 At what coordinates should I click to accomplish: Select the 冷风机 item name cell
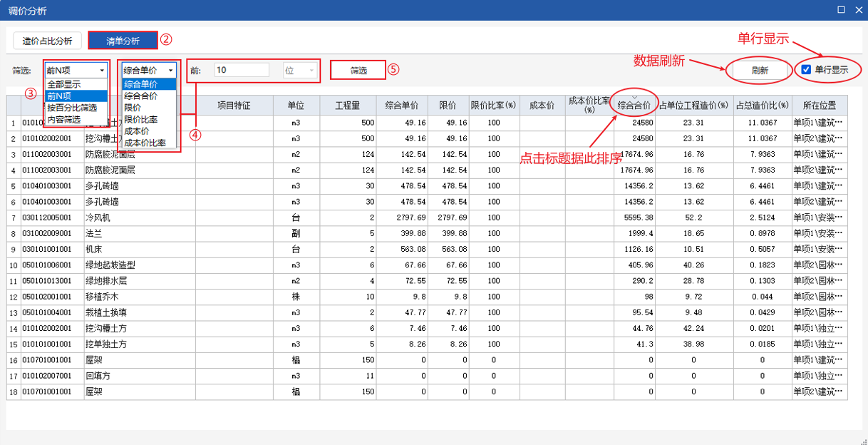[x=139, y=218]
